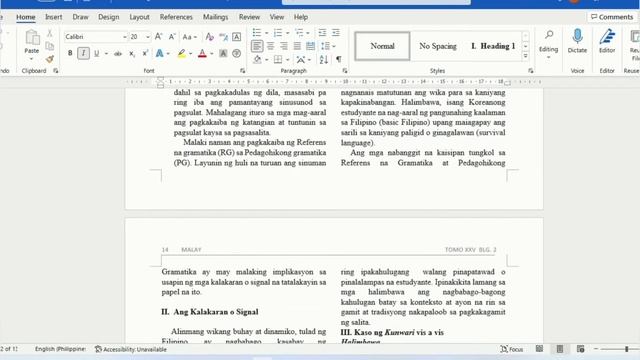The image size is (640, 360).
Task: Apply the Heading 1 style
Action: pos(493,46)
